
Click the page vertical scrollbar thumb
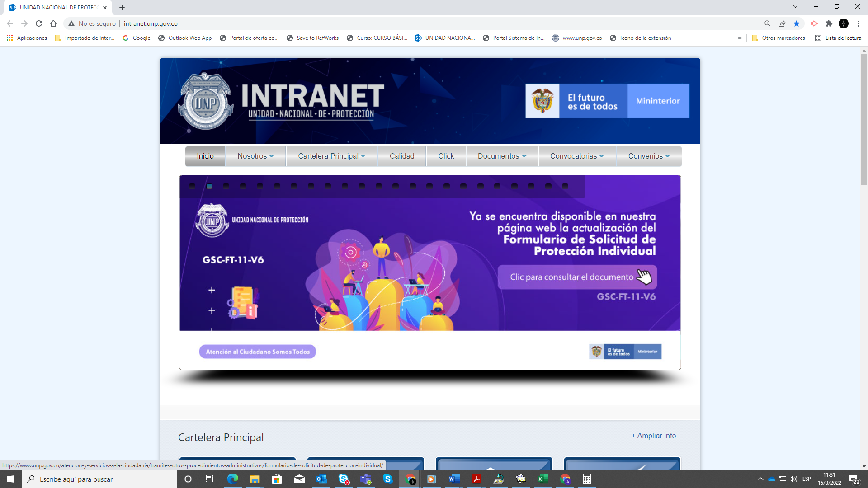point(864,120)
